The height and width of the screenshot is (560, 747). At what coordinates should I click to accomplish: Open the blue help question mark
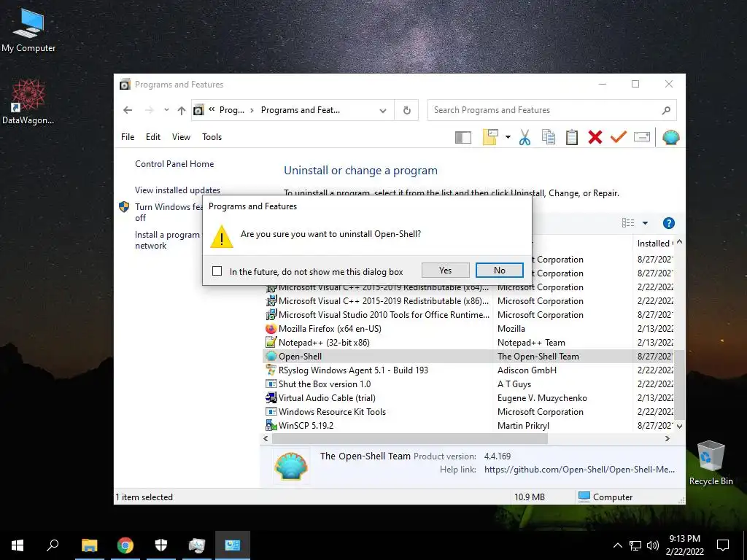click(x=669, y=223)
